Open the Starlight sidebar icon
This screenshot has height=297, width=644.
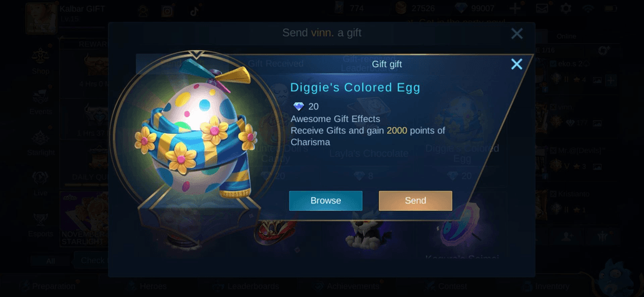[41, 143]
